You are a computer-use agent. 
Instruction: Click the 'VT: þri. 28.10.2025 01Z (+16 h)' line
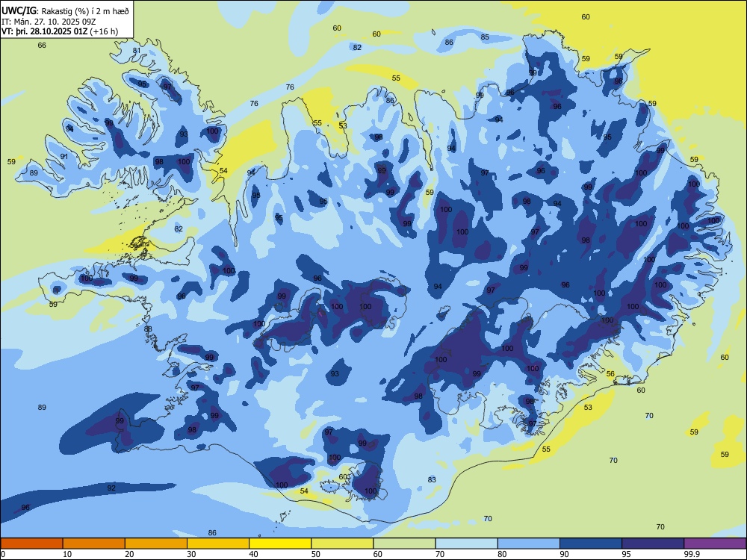[x=60, y=31]
